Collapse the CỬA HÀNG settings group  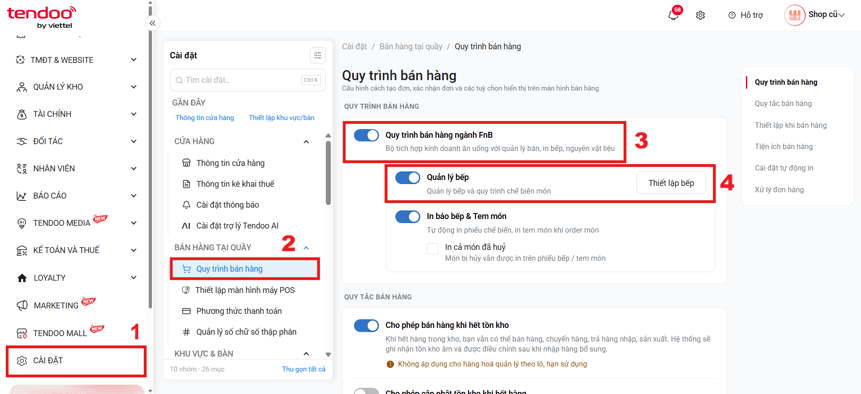tap(306, 142)
